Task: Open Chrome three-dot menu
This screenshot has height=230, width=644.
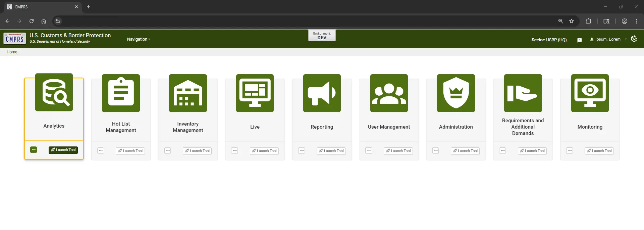Action: (637, 21)
